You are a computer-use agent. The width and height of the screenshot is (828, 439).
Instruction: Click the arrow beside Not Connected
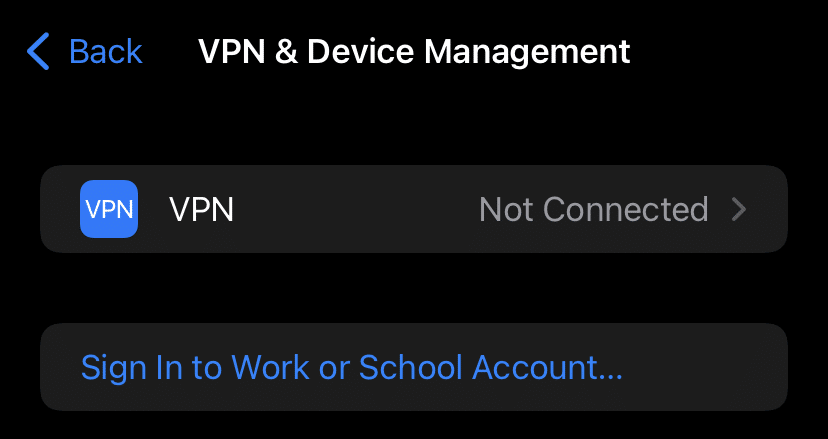(x=739, y=209)
